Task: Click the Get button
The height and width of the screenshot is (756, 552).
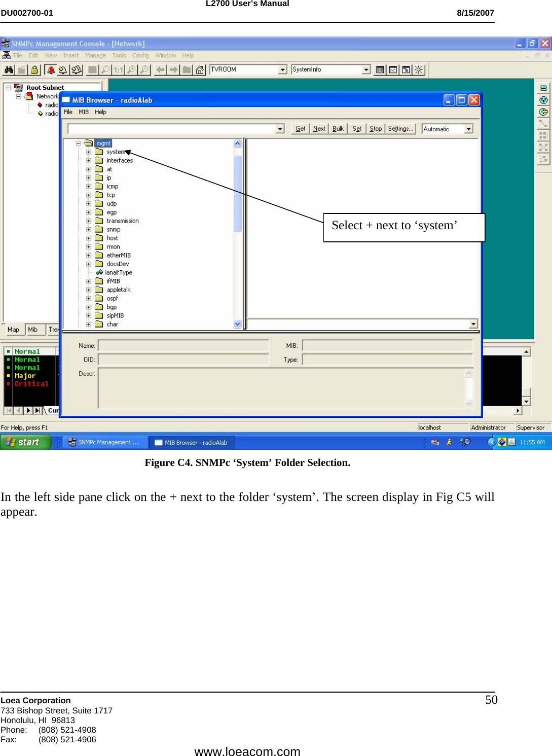Action: pyautogui.click(x=301, y=129)
